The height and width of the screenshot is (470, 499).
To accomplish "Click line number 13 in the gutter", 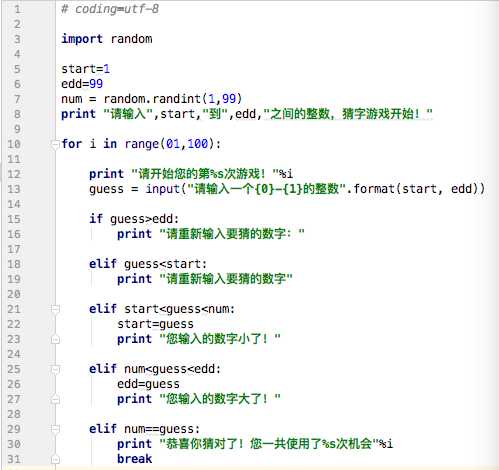I will [x=14, y=189].
